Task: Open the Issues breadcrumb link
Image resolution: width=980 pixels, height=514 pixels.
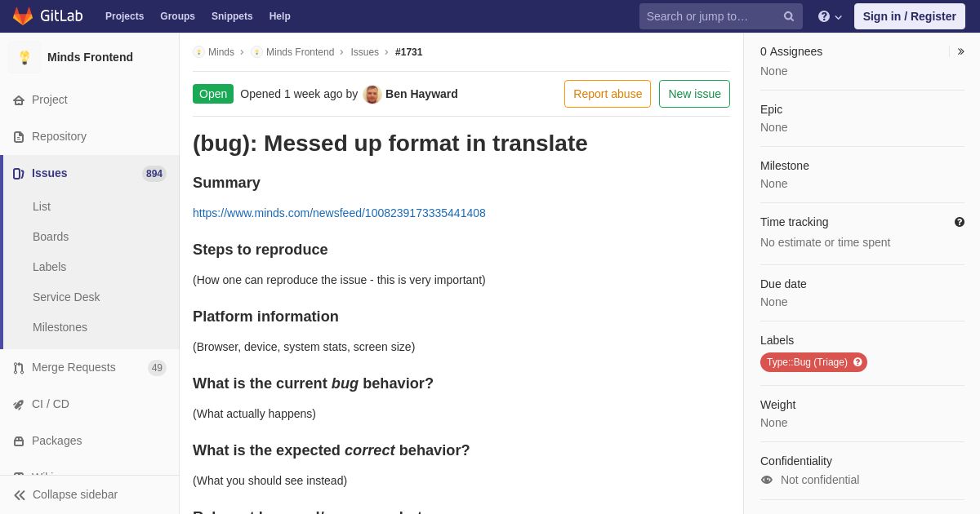Action: [364, 52]
